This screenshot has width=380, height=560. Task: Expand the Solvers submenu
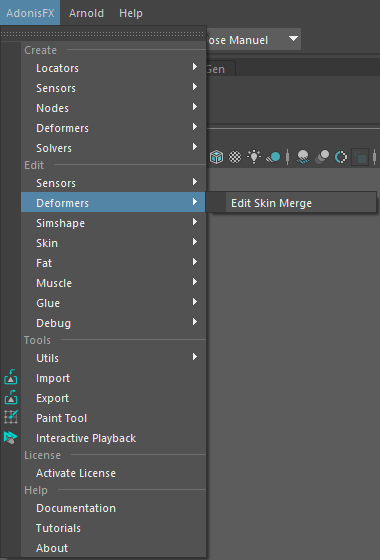pos(113,148)
